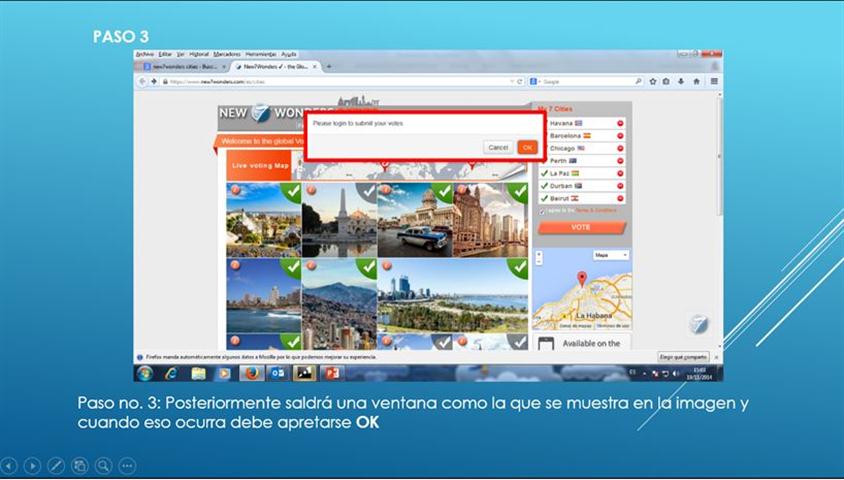The image size is (844, 480).
Task: Open the Herramientas menu
Action: [261, 54]
